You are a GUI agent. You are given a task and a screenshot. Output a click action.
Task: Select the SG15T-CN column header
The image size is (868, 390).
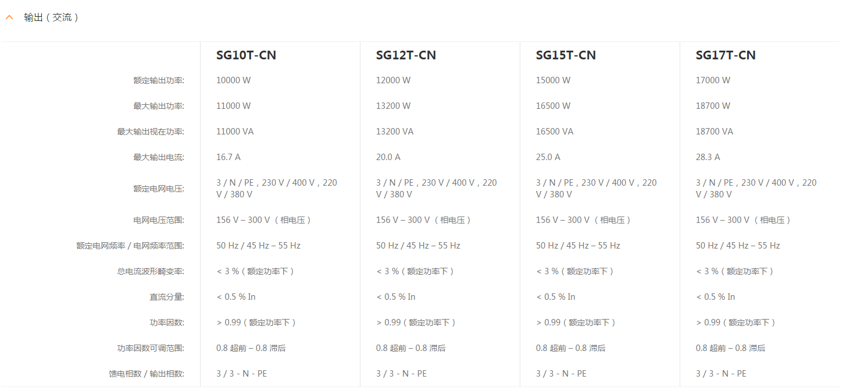tap(566, 55)
